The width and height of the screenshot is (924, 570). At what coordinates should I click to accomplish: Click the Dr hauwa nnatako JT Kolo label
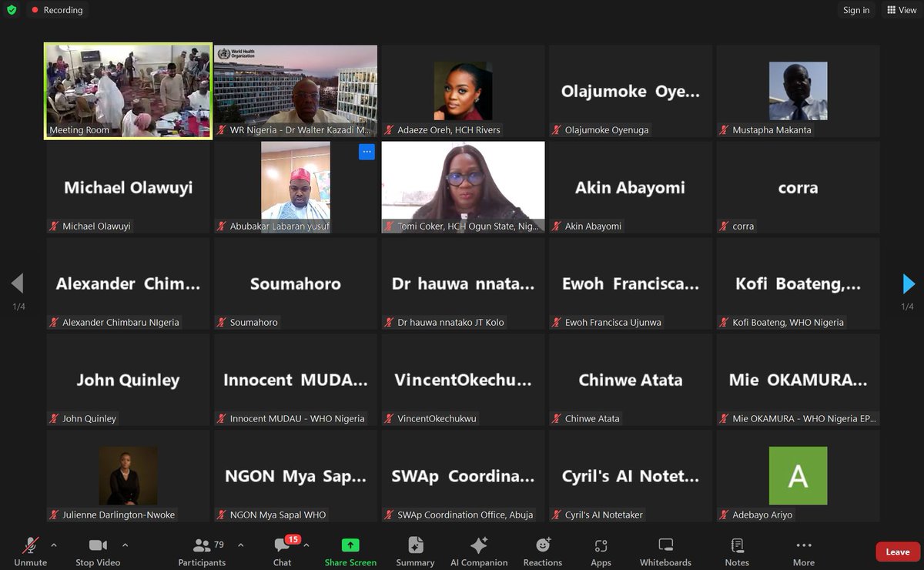[x=450, y=323]
